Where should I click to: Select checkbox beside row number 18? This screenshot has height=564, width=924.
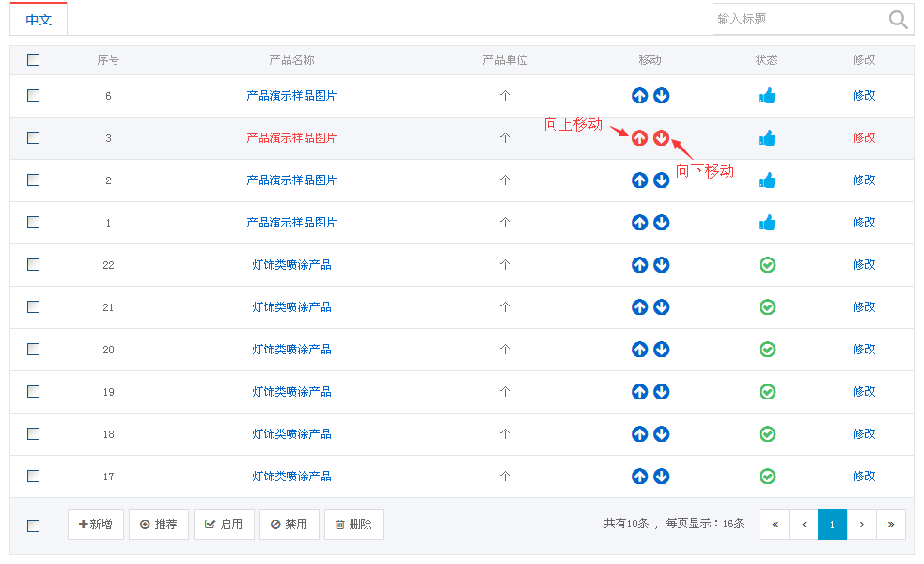click(34, 434)
